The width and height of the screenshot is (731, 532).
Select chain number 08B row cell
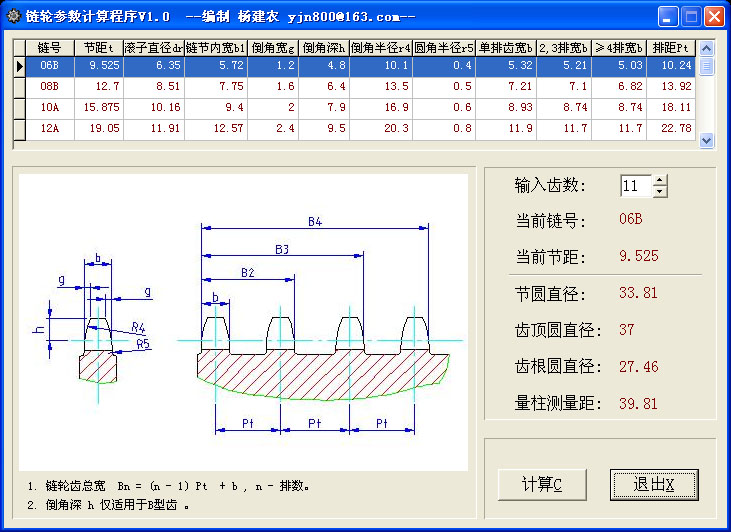pos(50,87)
